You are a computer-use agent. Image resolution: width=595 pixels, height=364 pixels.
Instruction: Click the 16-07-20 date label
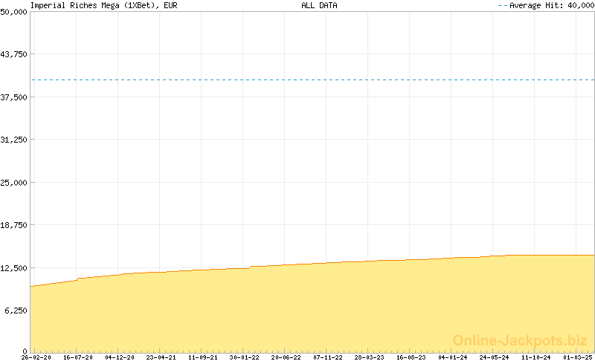tap(78, 357)
